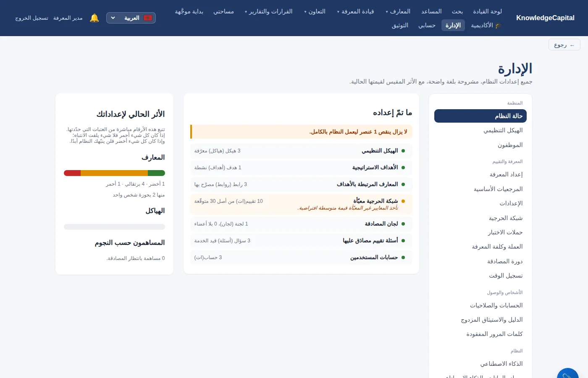Open بحث in the top nav
This screenshot has height=378, width=588.
click(457, 11)
